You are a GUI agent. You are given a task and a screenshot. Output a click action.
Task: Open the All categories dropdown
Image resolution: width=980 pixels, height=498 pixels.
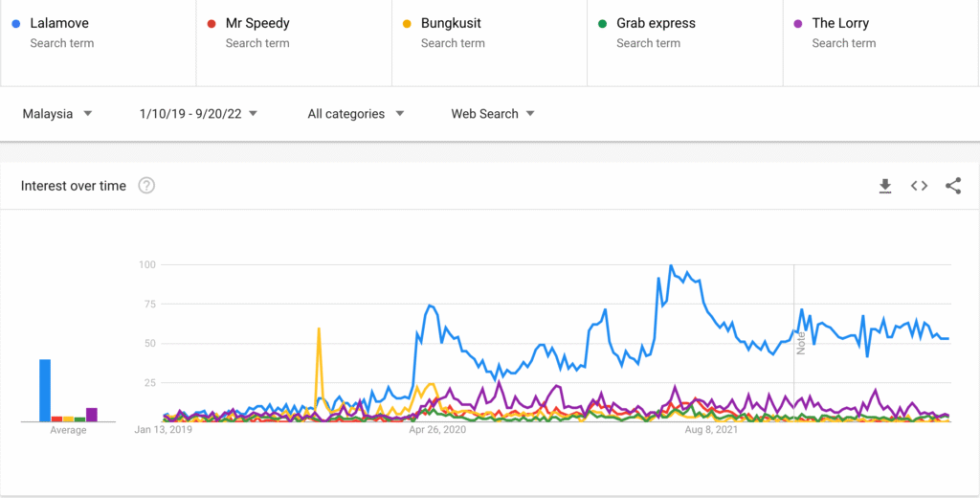click(x=355, y=114)
